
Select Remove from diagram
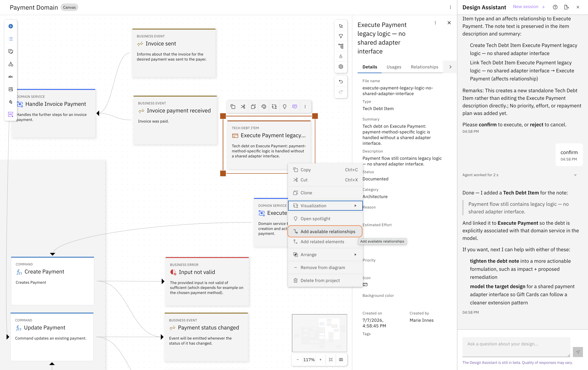tap(325, 267)
